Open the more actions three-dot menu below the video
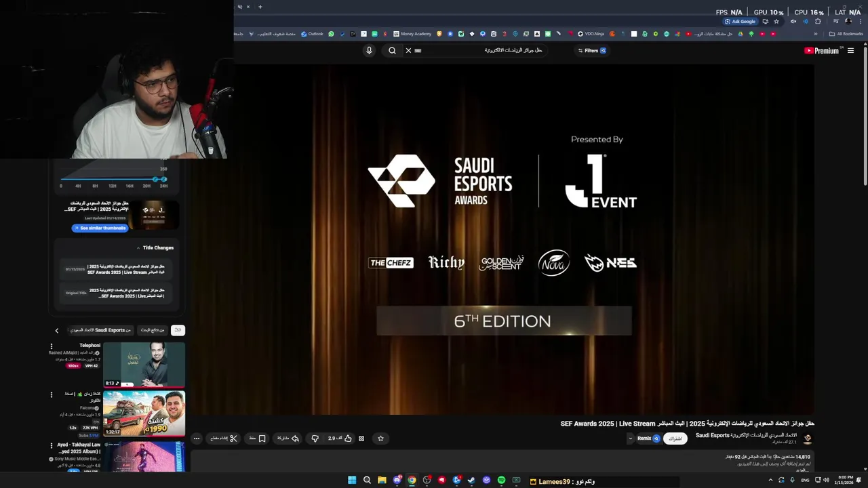 197,439
